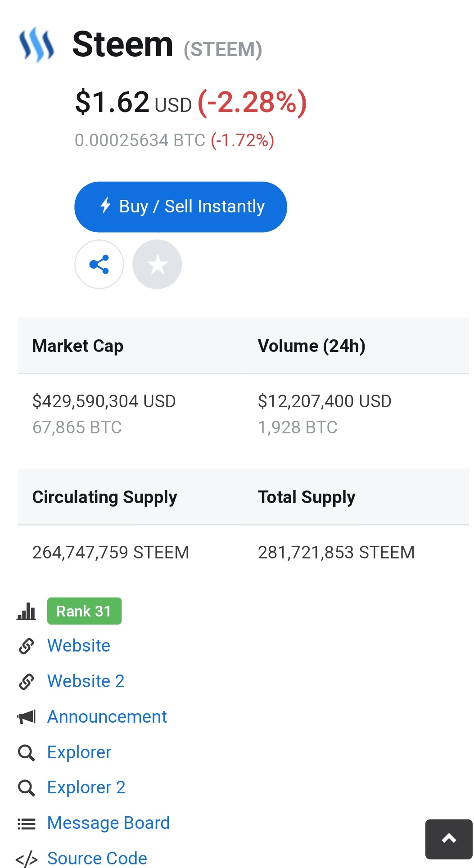This screenshot has height=868, width=474.
Task: Click the Steem logo icon
Action: (36, 45)
